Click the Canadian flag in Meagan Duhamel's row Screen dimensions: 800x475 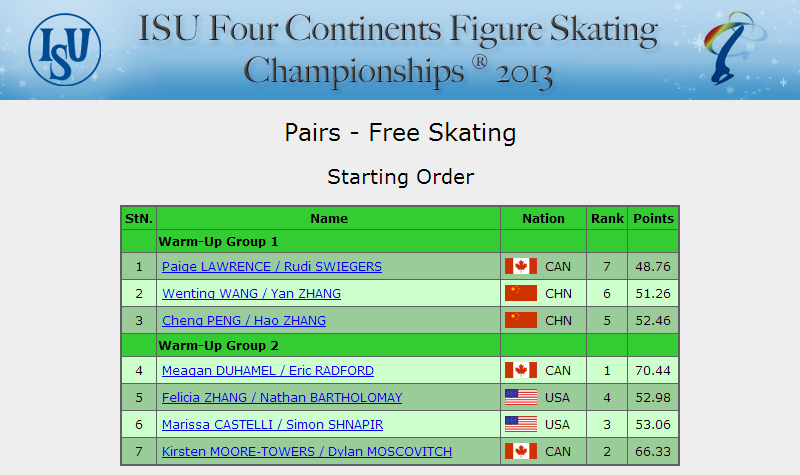(520, 370)
